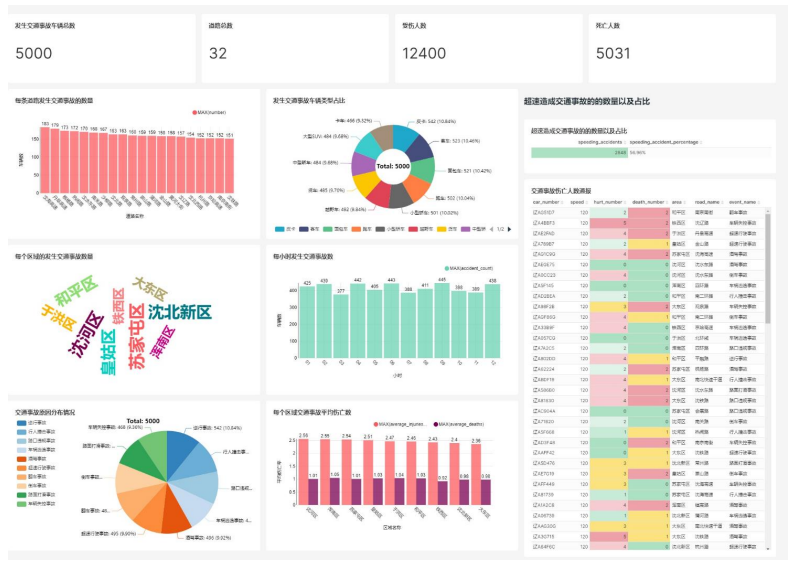Click the sort icon on car_number column
Image resolution: width=799 pixels, height=564 pixels.
click(x=557, y=201)
